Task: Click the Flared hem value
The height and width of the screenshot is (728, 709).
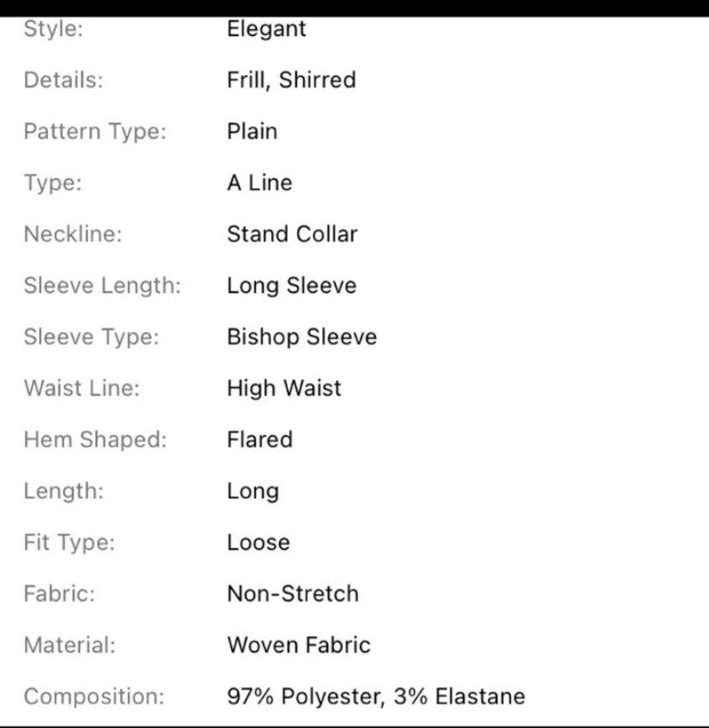Action: coord(260,439)
